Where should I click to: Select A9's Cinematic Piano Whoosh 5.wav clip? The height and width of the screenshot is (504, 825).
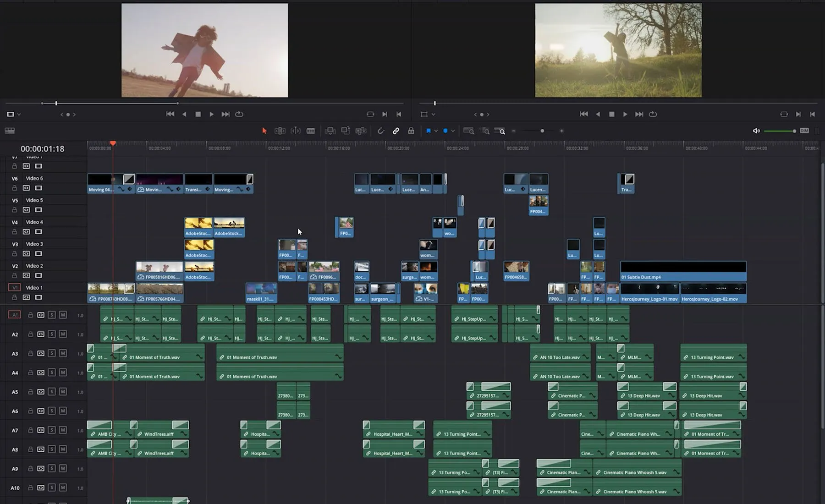[637, 469]
